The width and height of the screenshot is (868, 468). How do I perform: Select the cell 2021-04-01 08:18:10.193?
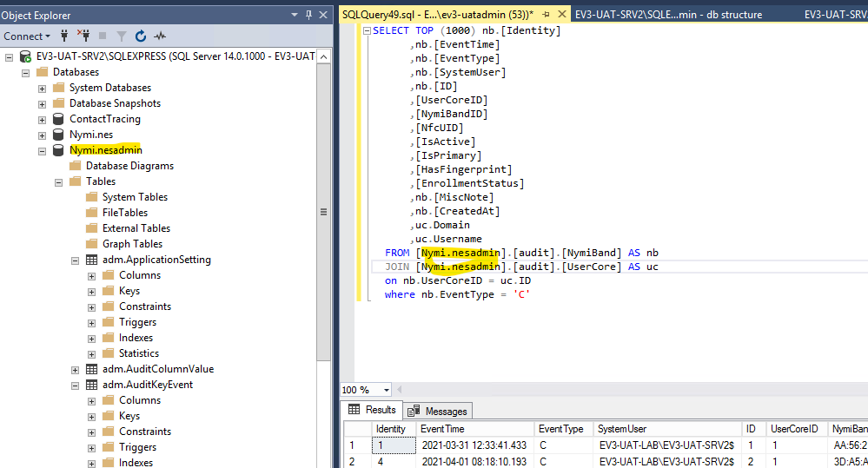[475, 461]
